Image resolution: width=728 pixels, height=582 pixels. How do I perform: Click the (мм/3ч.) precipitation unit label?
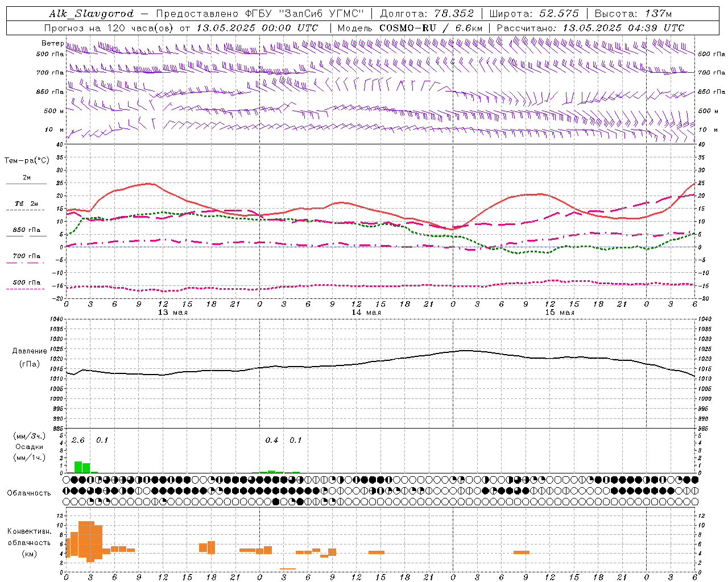tap(30, 436)
